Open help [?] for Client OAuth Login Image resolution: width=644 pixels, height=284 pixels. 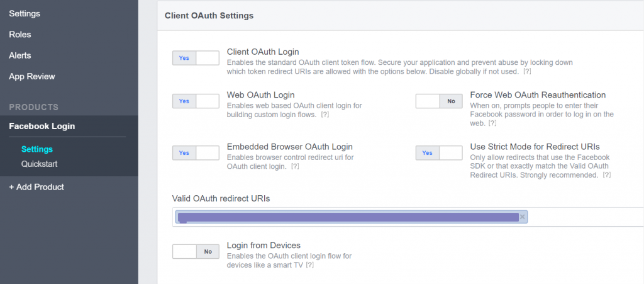click(528, 72)
